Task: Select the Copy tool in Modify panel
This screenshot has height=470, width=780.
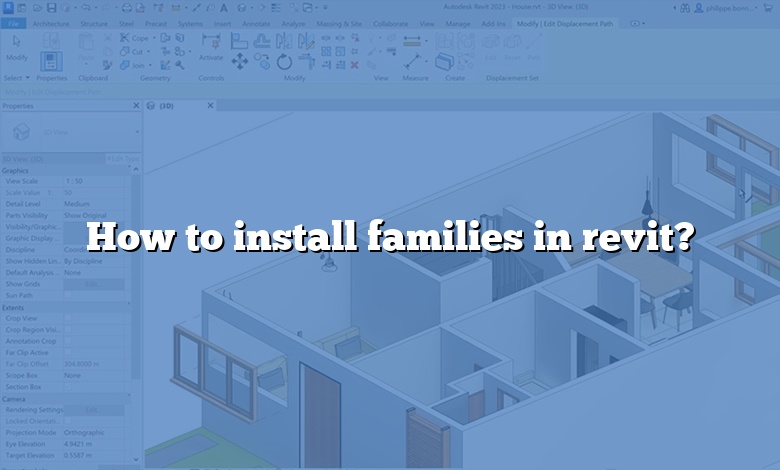Action: click(x=262, y=62)
